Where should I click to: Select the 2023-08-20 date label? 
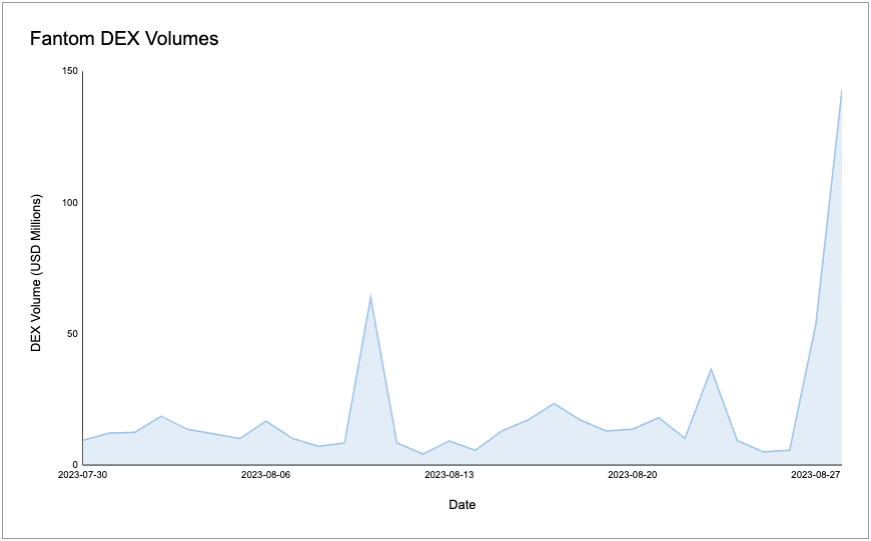point(632,475)
